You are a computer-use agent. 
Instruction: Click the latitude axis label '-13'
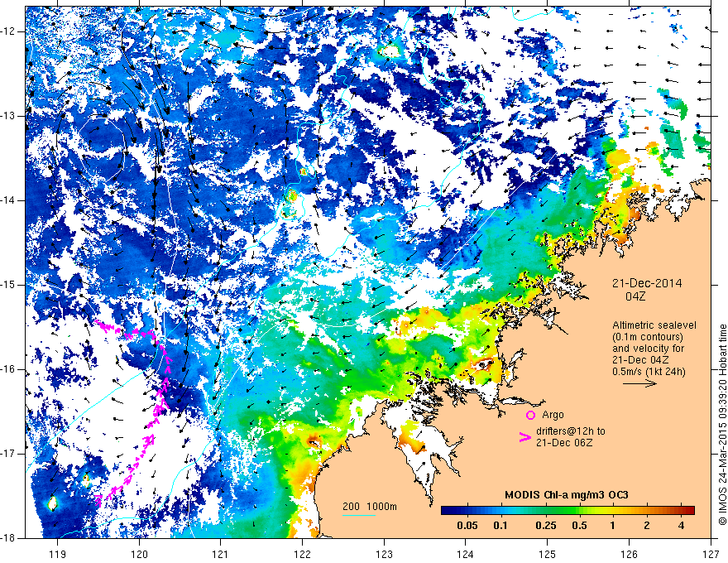9,116
